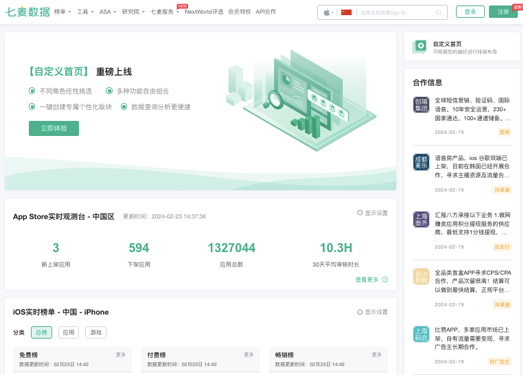Click the 合作信息 section heading

(427, 82)
